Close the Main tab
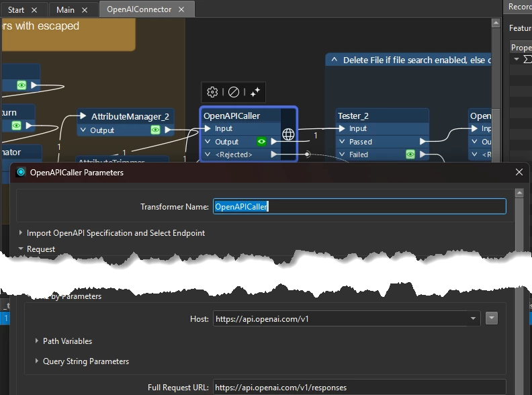Image resolution: width=532 pixels, height=395 pixels. click(85, 10)
